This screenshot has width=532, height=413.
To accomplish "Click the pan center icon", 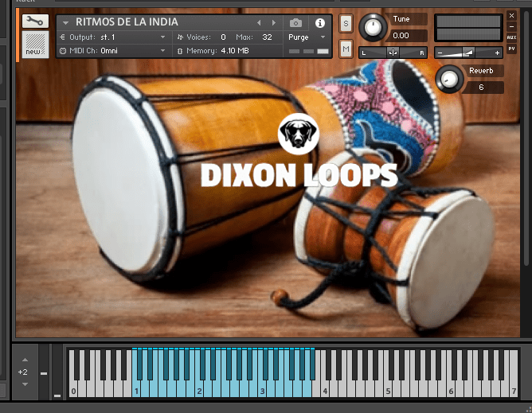I will tap(393, 53).
